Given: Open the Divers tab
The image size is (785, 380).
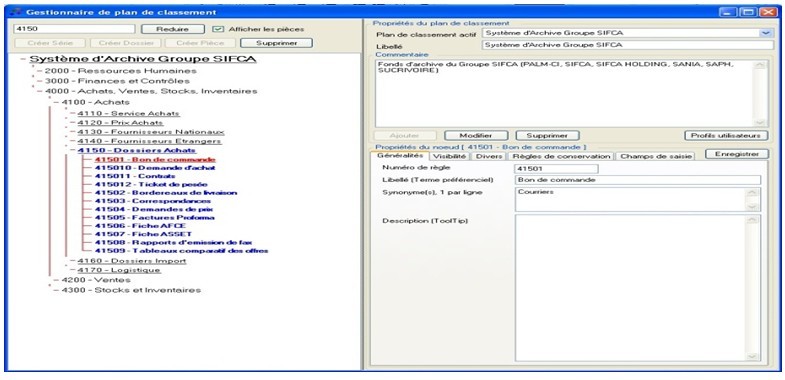Looking at the screenshot, I should pos(488,156).
